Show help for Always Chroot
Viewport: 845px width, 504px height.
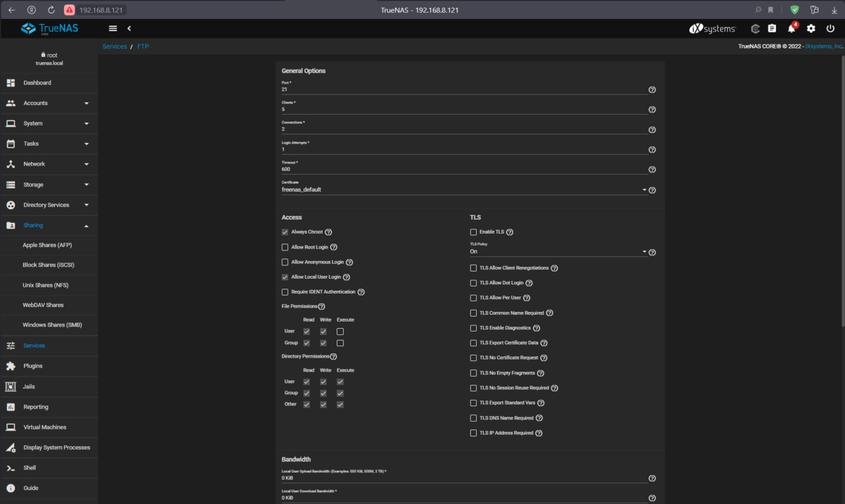point(328,232)
